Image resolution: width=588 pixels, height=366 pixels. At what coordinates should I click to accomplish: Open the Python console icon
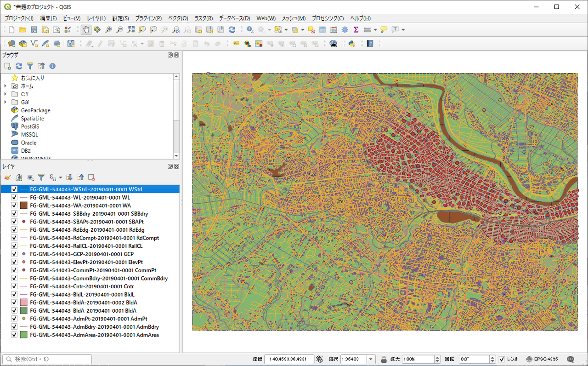pyautogui.click(x=351, y=44)
